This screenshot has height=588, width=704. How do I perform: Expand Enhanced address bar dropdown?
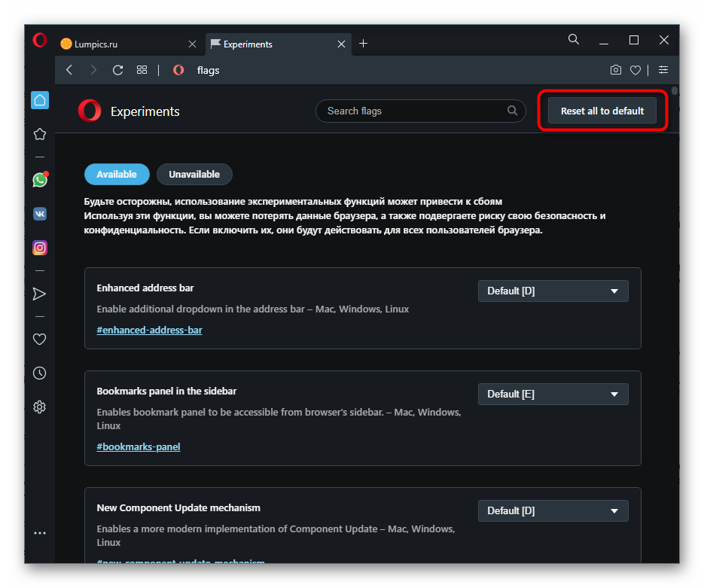(x=553, y=291)
